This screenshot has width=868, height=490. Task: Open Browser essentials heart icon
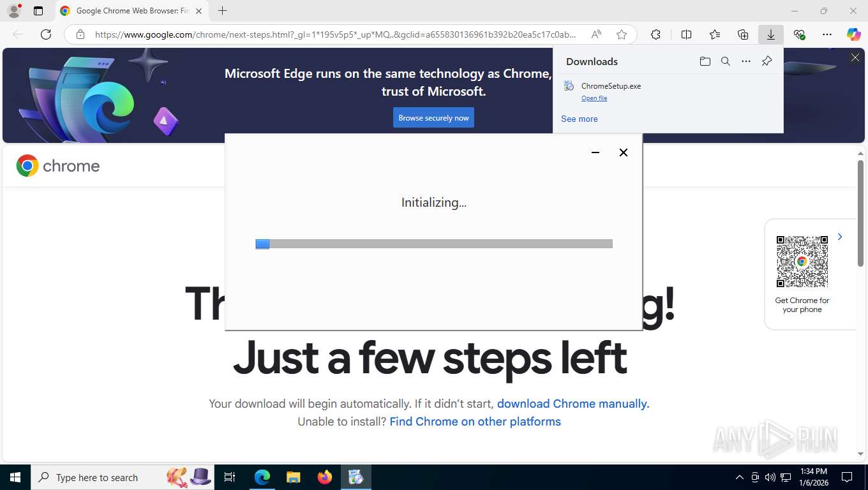799,34
